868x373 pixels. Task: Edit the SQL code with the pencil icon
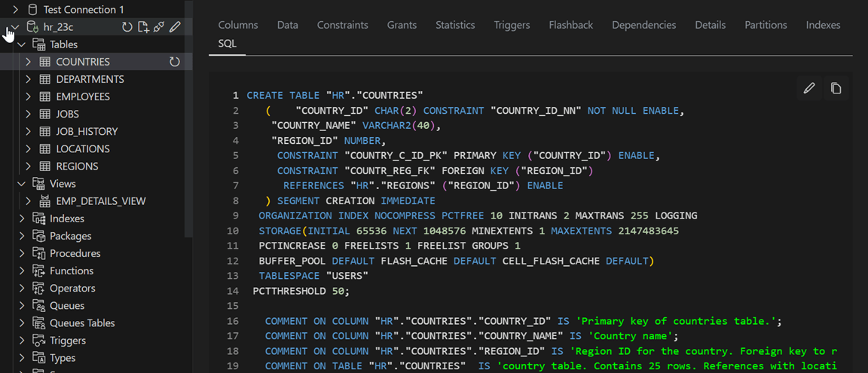tap(809, 88)
